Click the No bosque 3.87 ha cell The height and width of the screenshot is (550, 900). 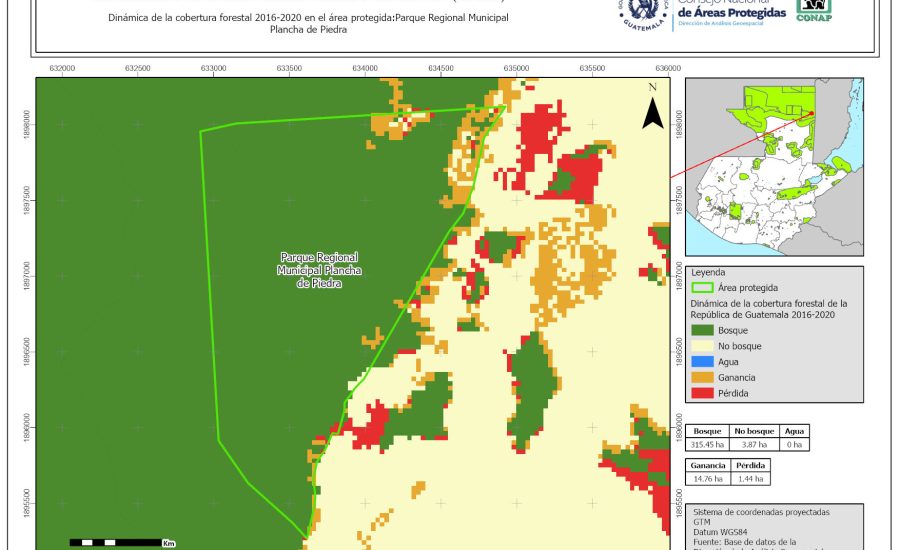click(749, 444)
